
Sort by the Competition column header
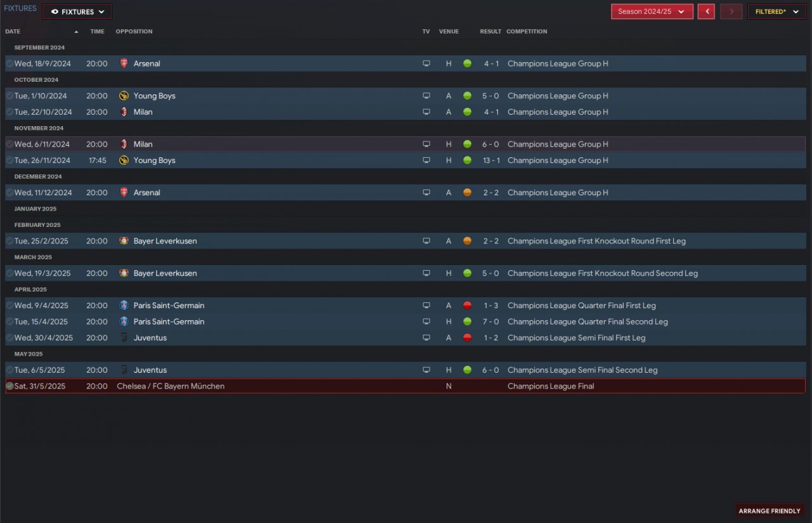527,32
